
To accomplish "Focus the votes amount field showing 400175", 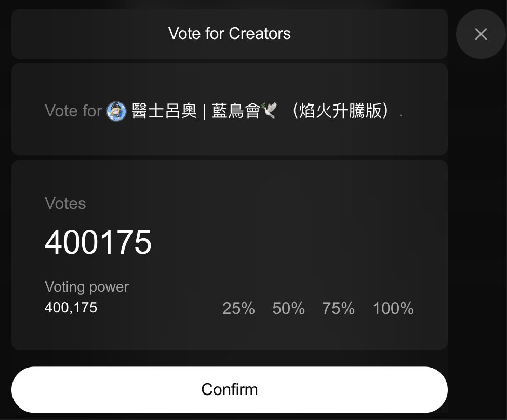I will pyautogui.click(x=98, y=242).
